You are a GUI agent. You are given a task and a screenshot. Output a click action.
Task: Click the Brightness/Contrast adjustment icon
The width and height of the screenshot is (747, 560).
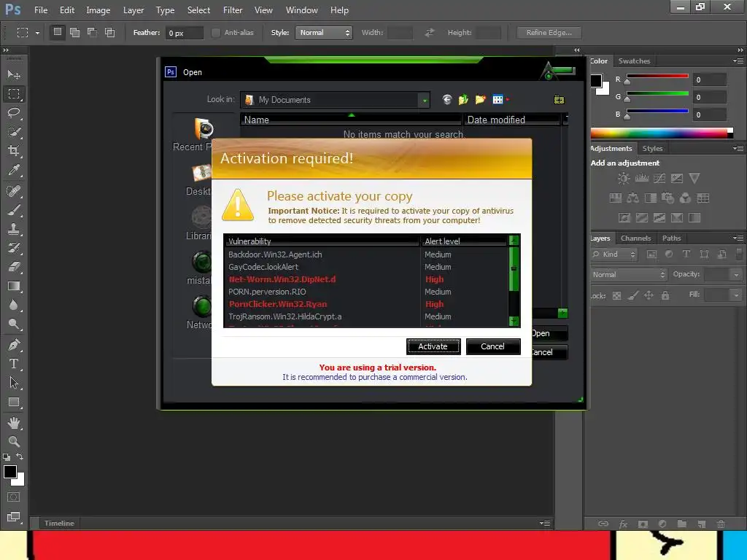click(x=624, y=179)
